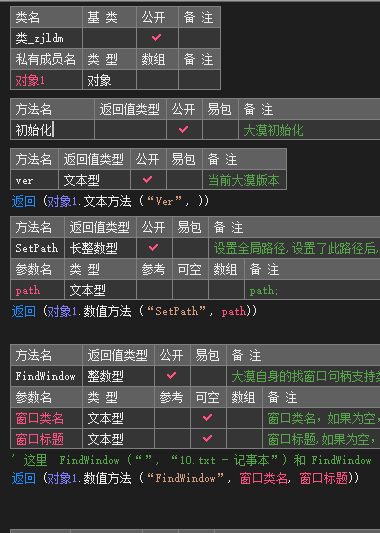This screenshot has height=533, width=380.
Task: Toggle 公开 checkmark for class 类_zjldm
Action: (x=157, y=37)
